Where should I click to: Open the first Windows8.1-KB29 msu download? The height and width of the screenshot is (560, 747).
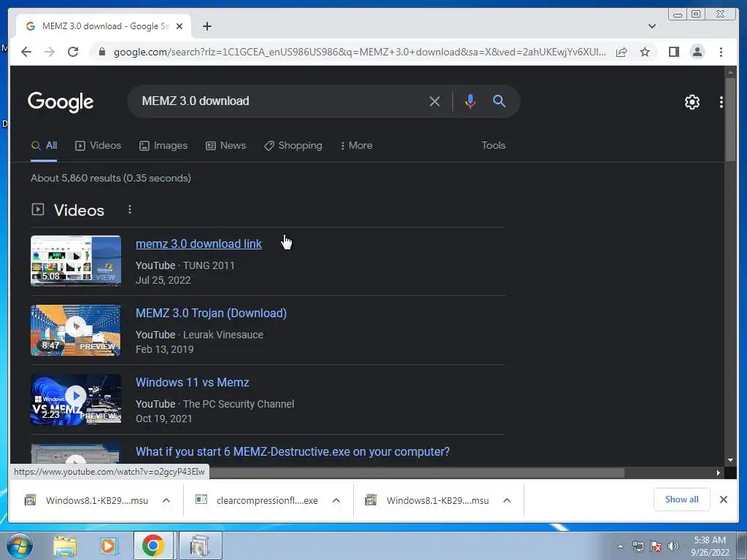click(88, 500)
